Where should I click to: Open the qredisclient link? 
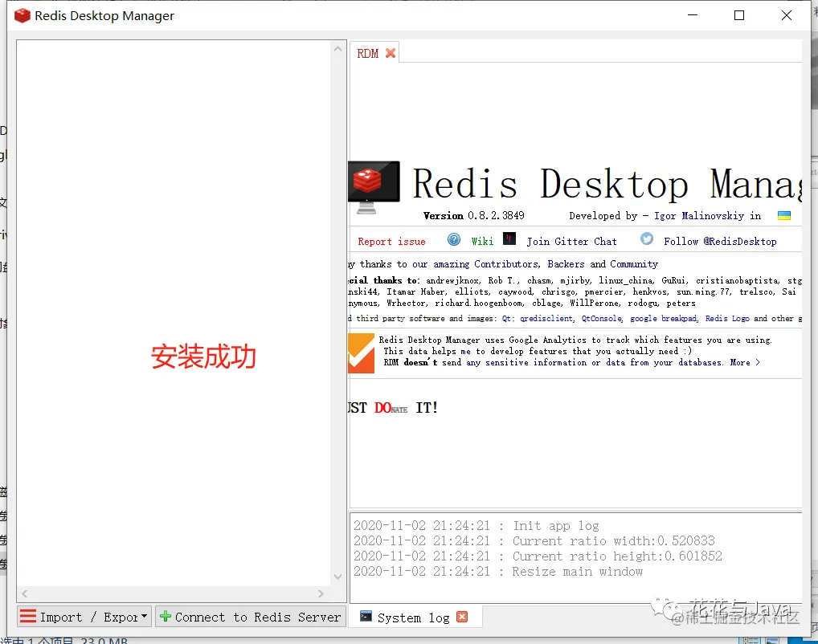point(546,318)
